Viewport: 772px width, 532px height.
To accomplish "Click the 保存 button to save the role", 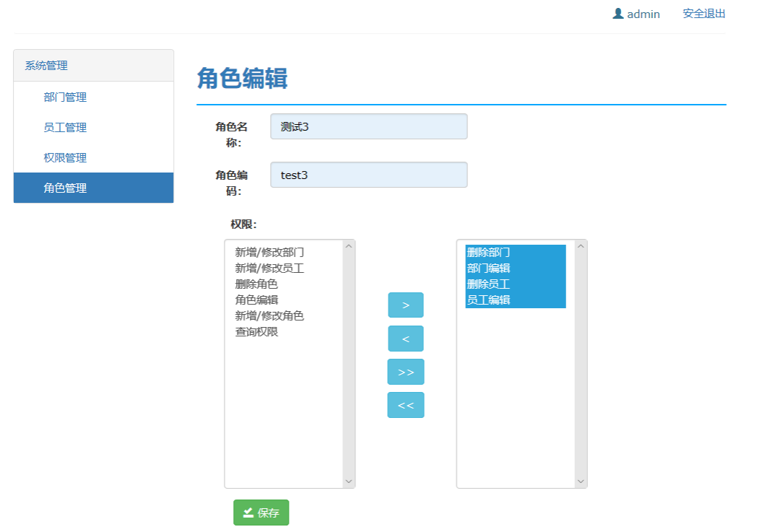I will pyautogui.click(x=261, y=513).
